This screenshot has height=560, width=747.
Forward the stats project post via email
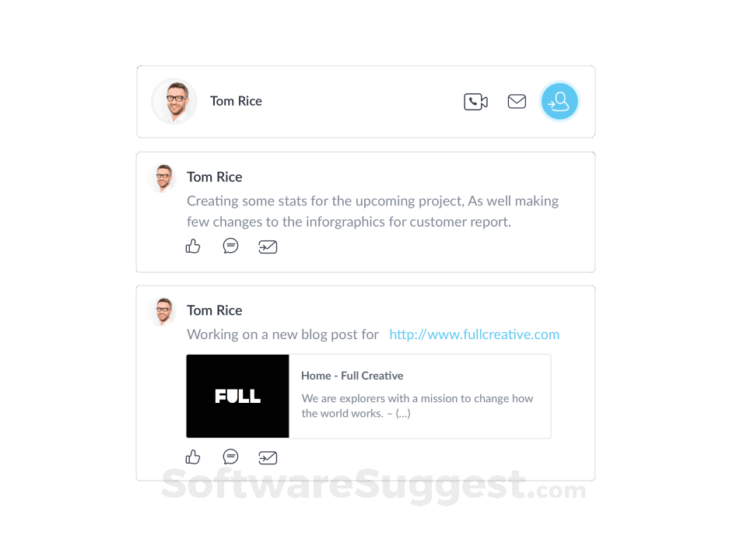click(x=268, y=247)
